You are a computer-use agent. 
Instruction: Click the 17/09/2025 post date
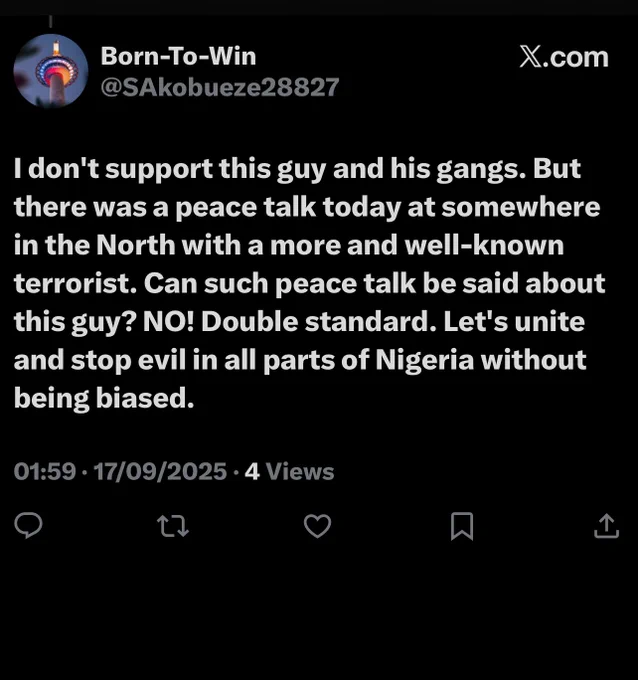click(x=160, y=471)
